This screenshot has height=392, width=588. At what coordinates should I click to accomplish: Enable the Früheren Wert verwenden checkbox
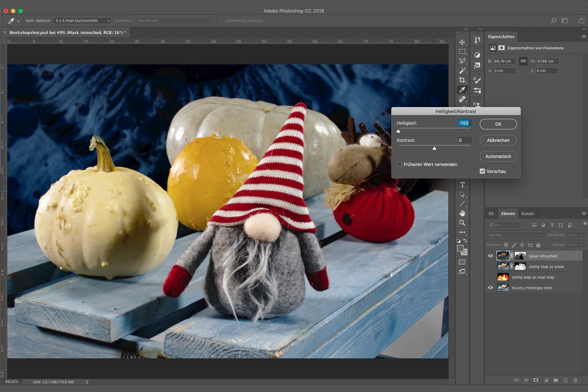399,164
